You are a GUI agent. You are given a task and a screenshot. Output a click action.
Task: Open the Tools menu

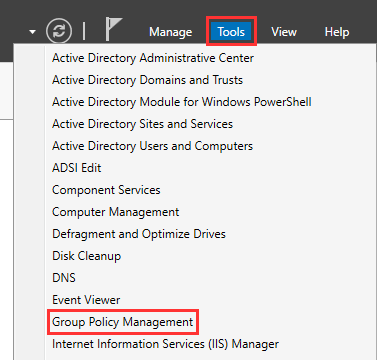[x=231, y=32]
